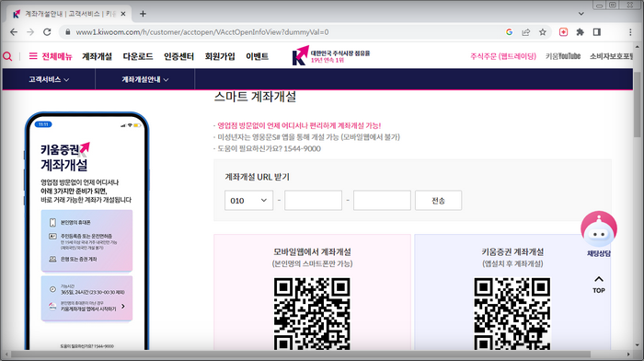This screenshot has height=361, width=644.
Task: Open the 계좌개설 menu
Action: (97, 56)
